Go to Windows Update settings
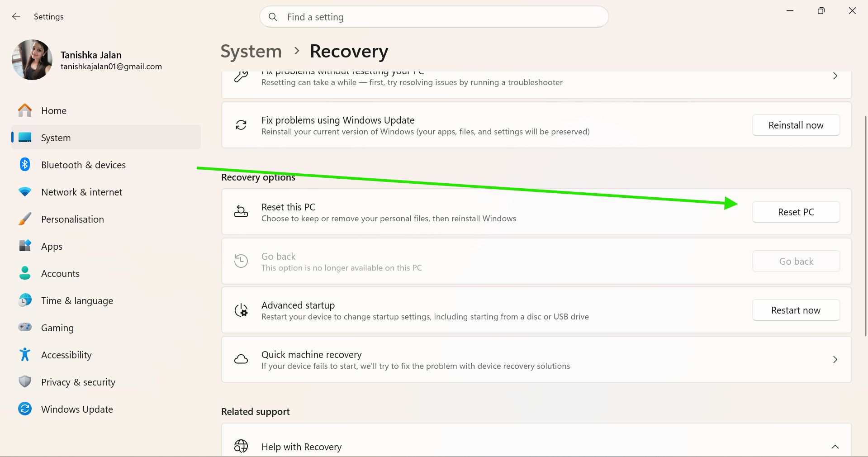This screenshot has height=457, width=868. coord(106,409)
